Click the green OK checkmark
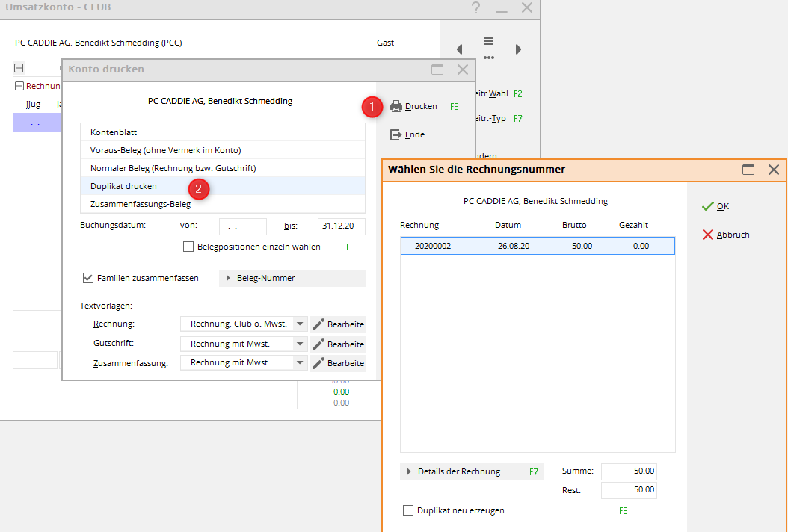This screenshot has height=532, width=788. click(x=707, y=206)
